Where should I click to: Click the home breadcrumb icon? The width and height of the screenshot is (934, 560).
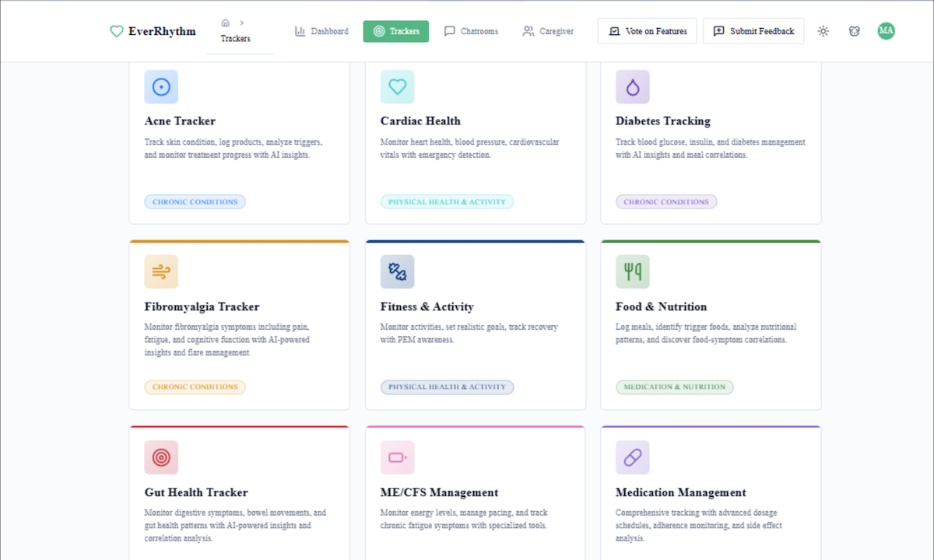pyautogui.click(x=226, y=23)
